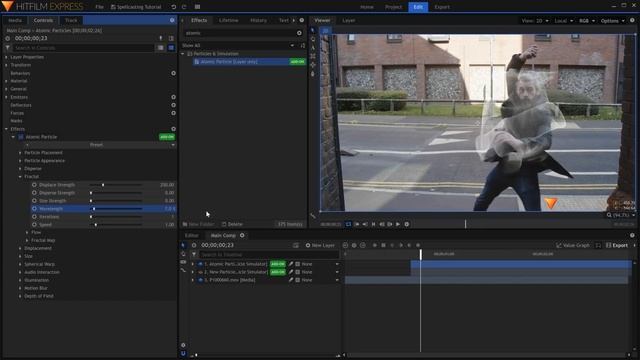Click the Main Comp tab settings gear
Viewport: 640px width, 360px height.
242,236
